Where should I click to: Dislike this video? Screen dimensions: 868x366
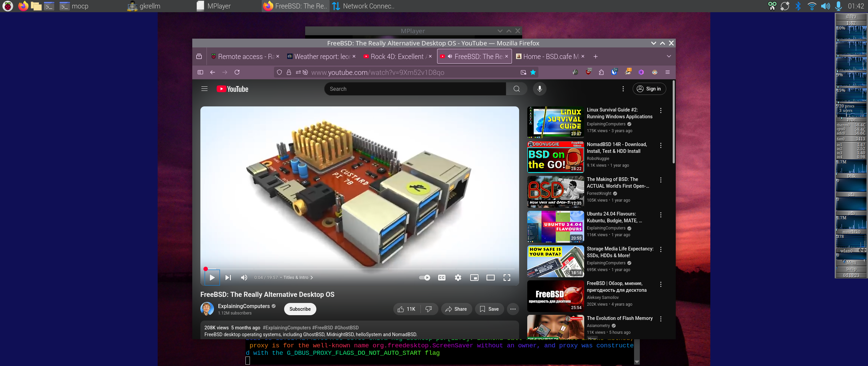point(429,309)
